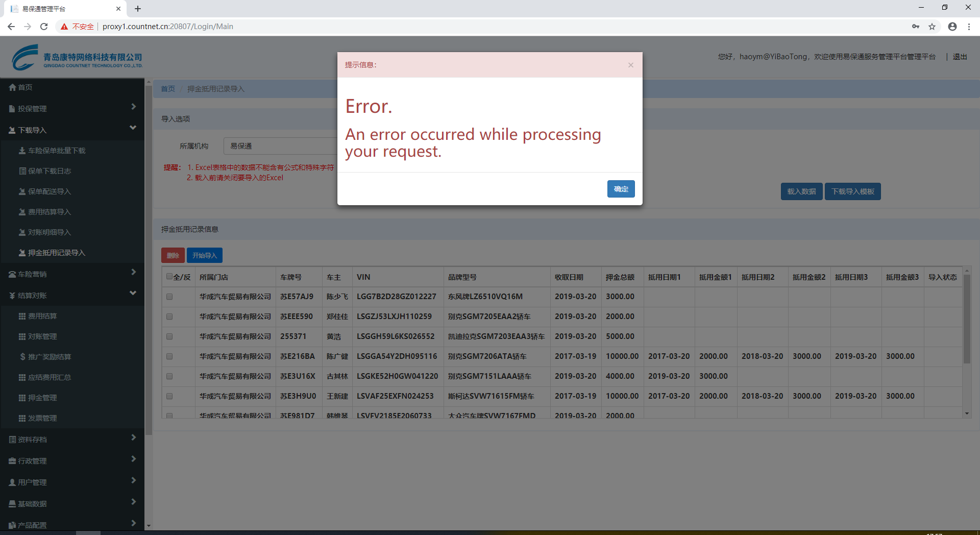The width and height of the screenshot is (980, 535).
Task: Open the saved password key icon
Action: [x=916, y=27]
